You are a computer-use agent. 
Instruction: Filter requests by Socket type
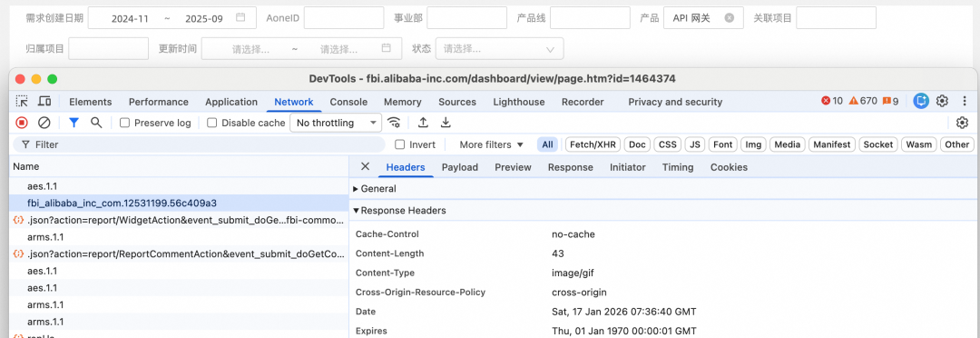tap(878, 144)
